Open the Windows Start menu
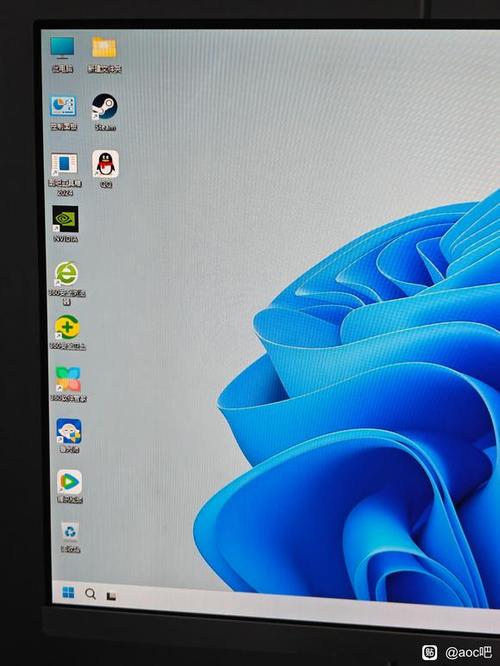The height and width of the screenshot is (666, 500). (68, 592)
